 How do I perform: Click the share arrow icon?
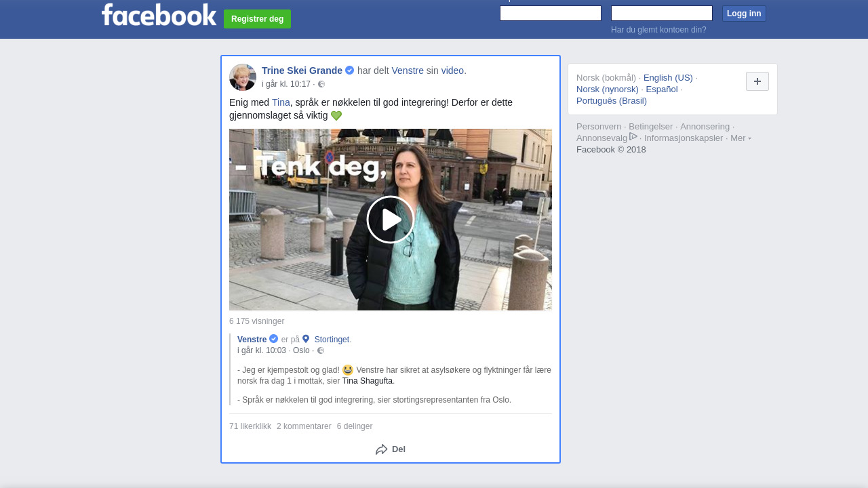382,449
